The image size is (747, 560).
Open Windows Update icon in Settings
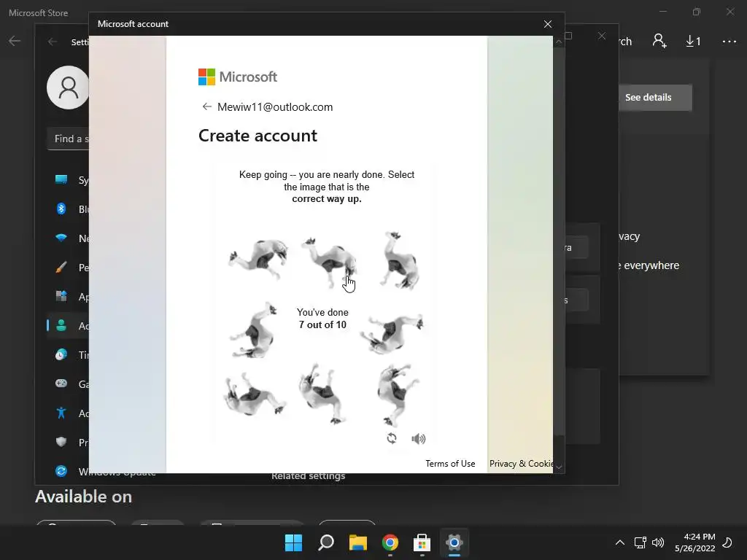[61, 471]
